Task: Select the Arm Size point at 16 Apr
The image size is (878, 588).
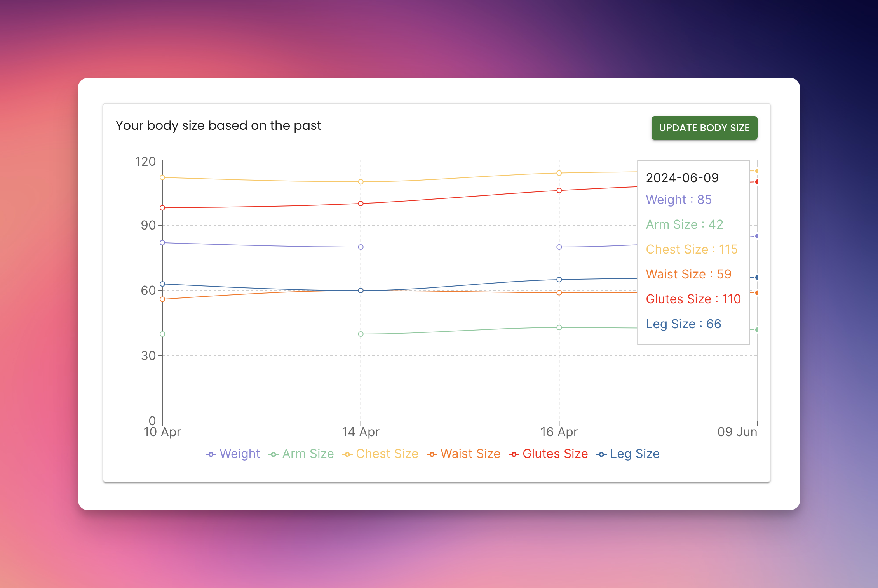Action: (x=559, y=327)
